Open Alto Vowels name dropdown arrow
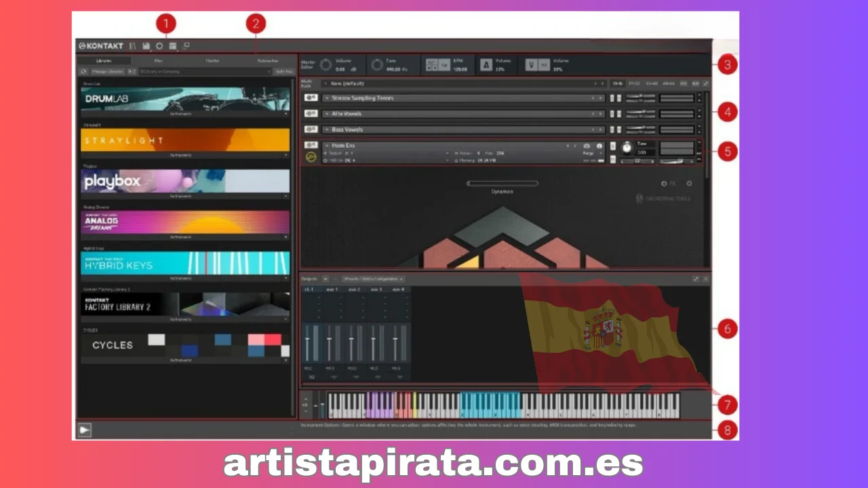This screenshot has width=868, height=488. click(327, 114)
